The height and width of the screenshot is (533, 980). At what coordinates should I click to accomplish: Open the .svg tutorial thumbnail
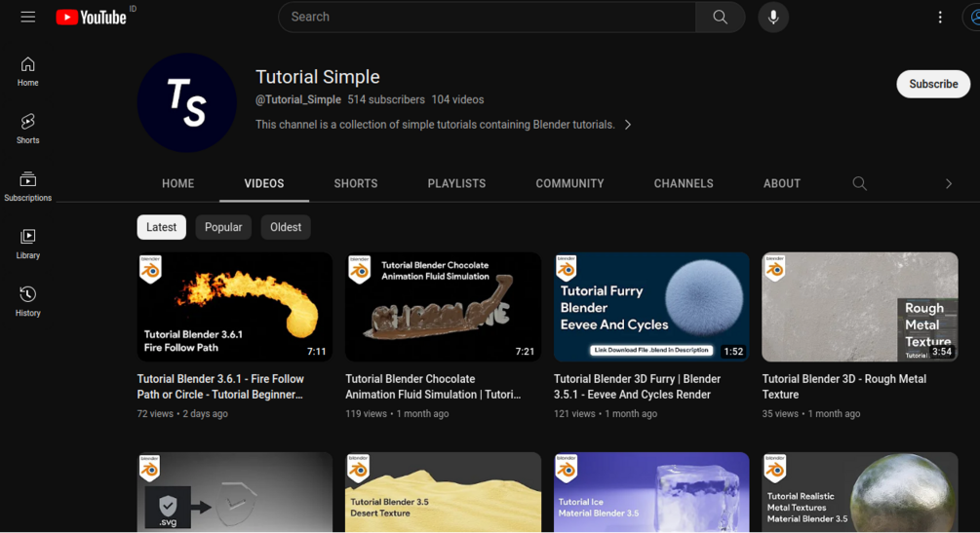pyautogui.click(x=234, y=492)
